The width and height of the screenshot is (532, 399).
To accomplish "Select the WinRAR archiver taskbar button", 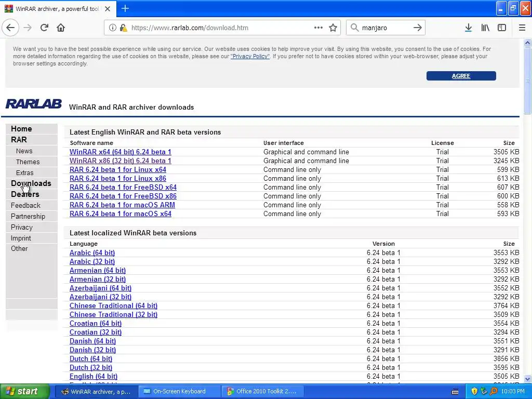I will [x=96, y=391].
